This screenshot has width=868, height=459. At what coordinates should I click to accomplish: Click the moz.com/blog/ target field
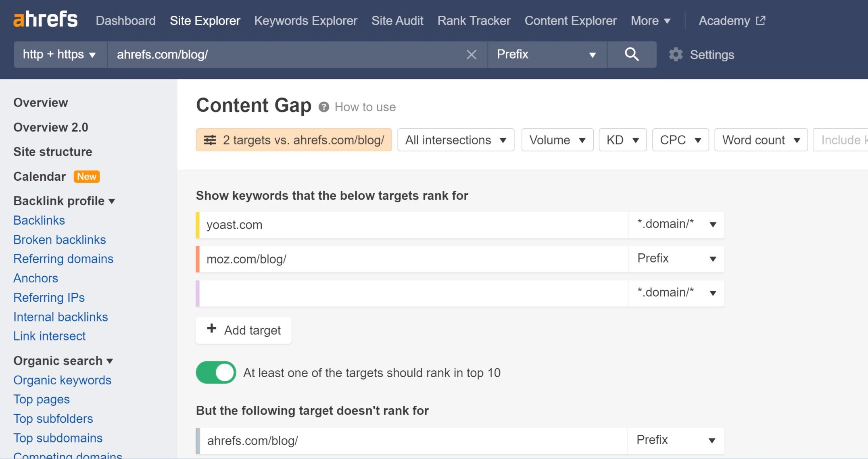click(x=414, y=259)
